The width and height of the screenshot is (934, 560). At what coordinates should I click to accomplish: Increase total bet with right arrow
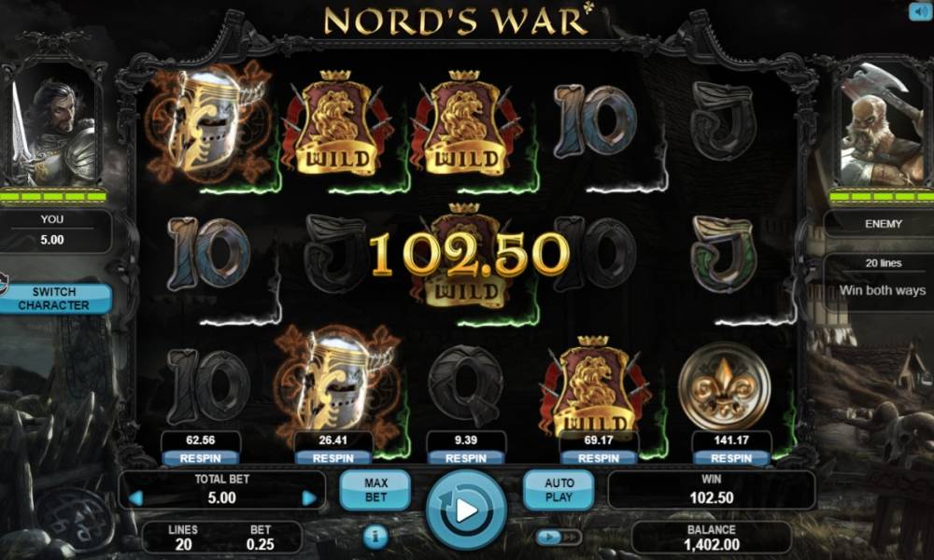point(308,498)
